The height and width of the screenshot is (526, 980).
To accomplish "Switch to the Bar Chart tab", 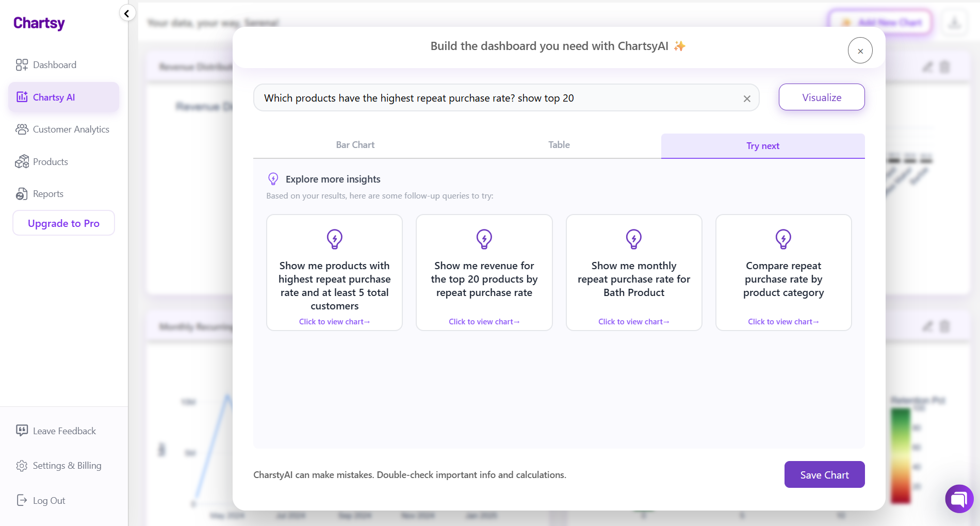I will (x=355, y=145).
